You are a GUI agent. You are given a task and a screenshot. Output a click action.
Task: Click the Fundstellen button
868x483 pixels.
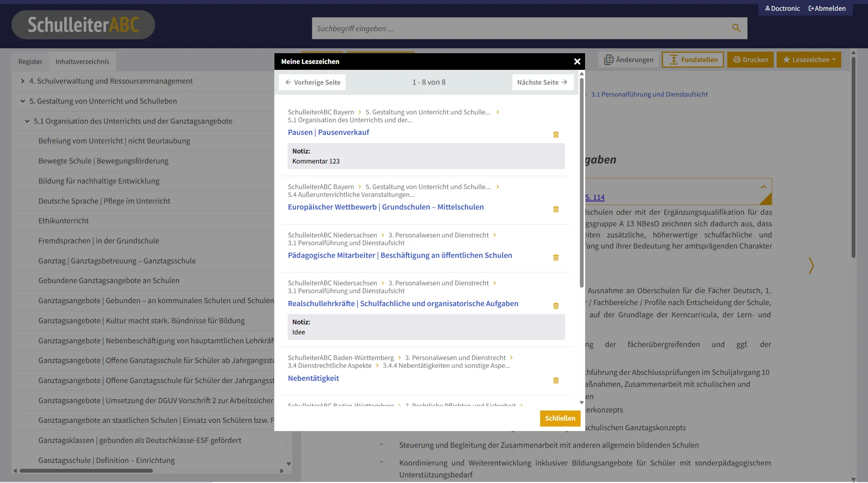coord(693,60)
